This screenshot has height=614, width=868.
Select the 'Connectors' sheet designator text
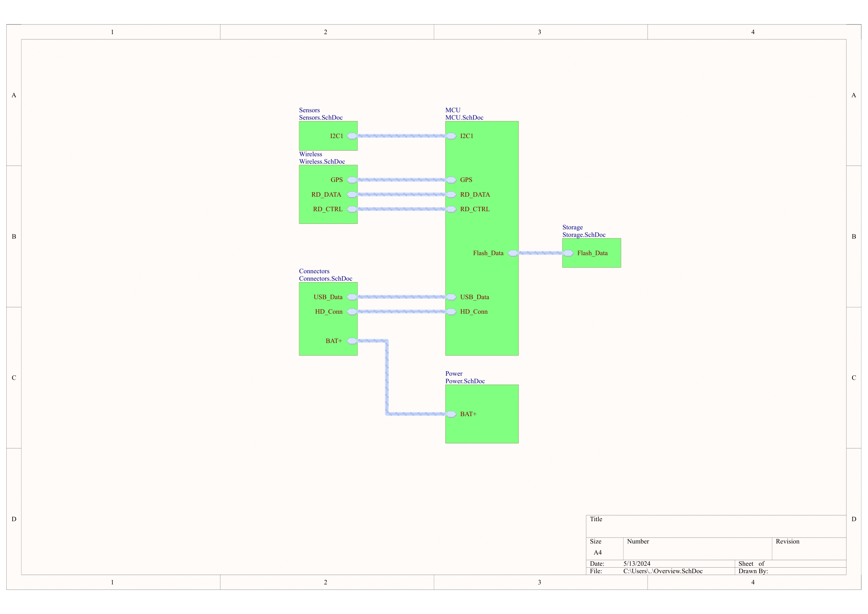click(x=314, y=271)
